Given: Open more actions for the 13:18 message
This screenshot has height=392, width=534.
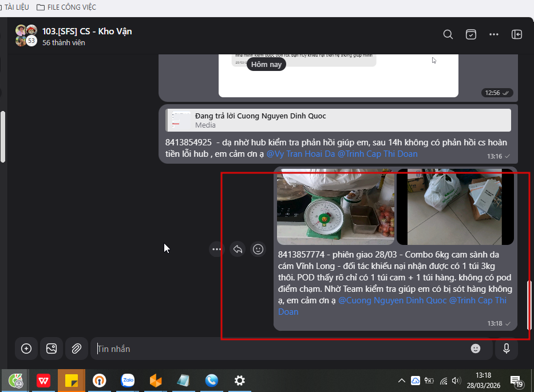Looking at the screenshot, I should 216,250.
